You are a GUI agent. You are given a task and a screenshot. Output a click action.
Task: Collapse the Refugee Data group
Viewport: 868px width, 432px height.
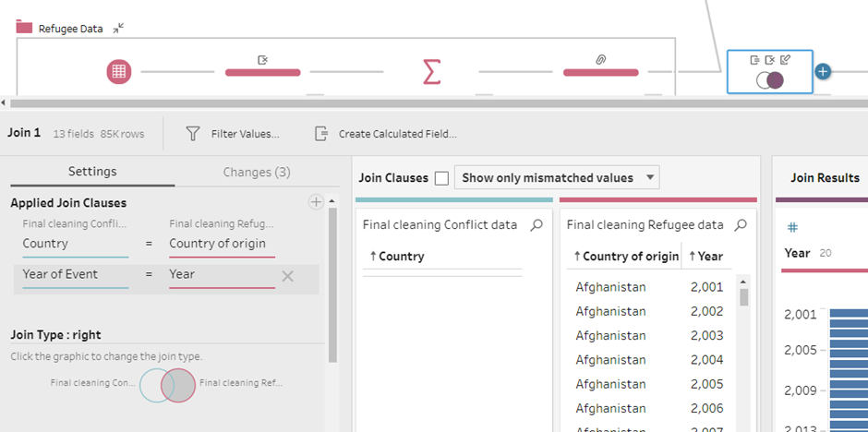[118, 29]
